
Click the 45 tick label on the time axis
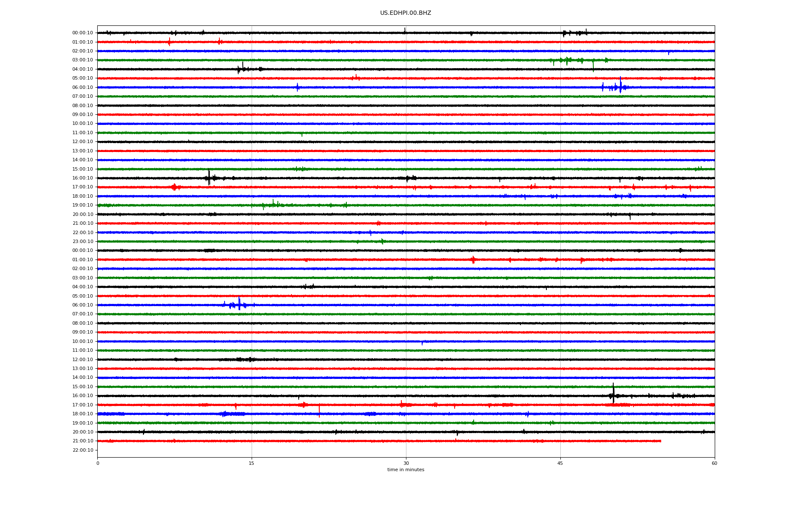(560, 463)
